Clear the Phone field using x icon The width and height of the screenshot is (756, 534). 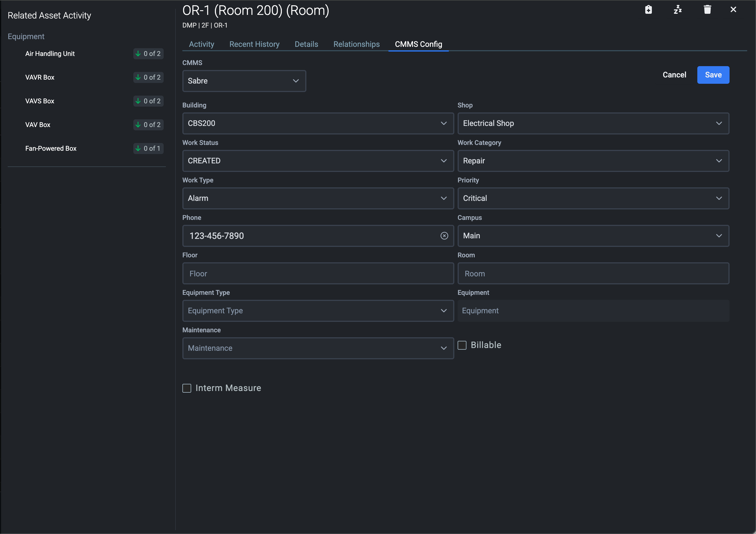point(444,236)
